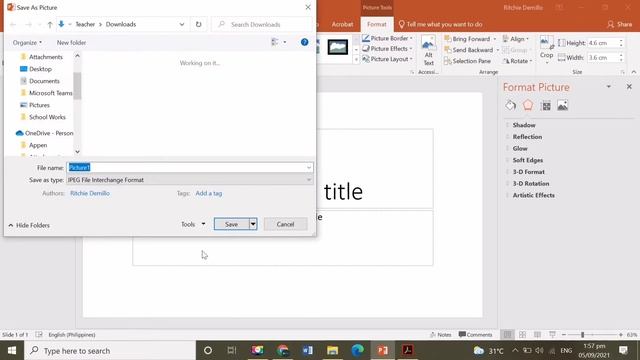Open Comments from status bar

point(476,335)
